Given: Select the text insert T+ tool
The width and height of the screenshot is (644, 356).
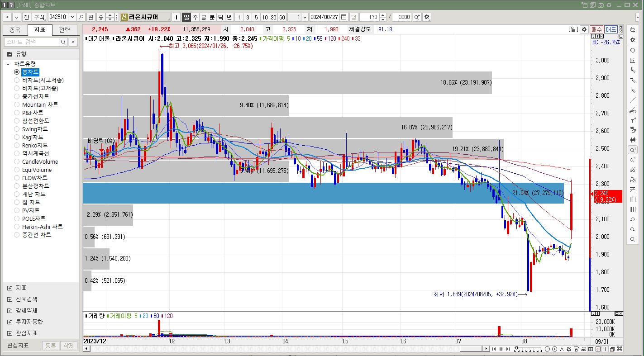Looking at the screenshot, I should click(x=633, y=120).
